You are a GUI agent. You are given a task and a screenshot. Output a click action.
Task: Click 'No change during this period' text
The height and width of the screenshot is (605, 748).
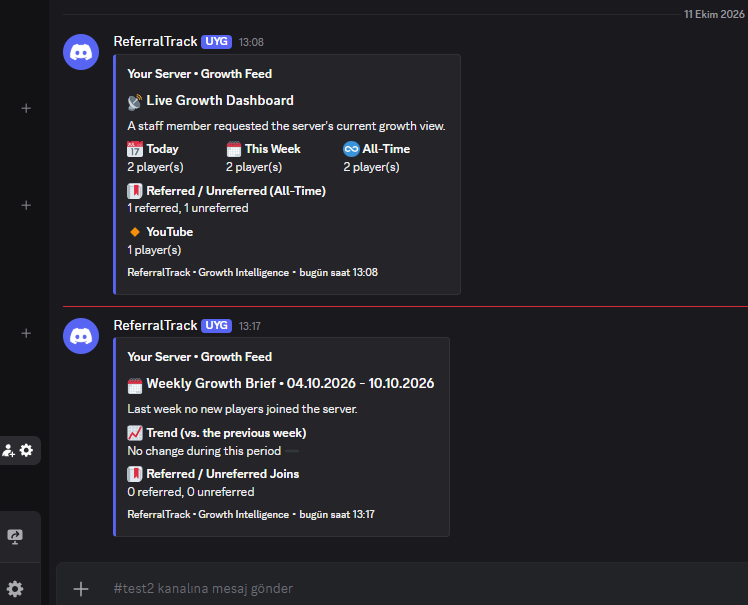pyautogui.click(x=204, y=451)
